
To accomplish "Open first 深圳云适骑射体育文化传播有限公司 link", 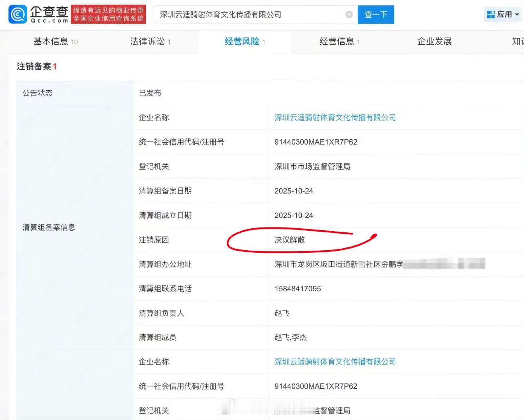I will (x=335, y=117).
